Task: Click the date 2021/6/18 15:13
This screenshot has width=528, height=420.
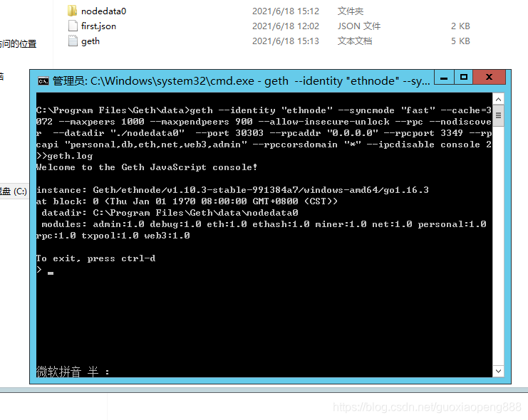Action: coord(286,41)
